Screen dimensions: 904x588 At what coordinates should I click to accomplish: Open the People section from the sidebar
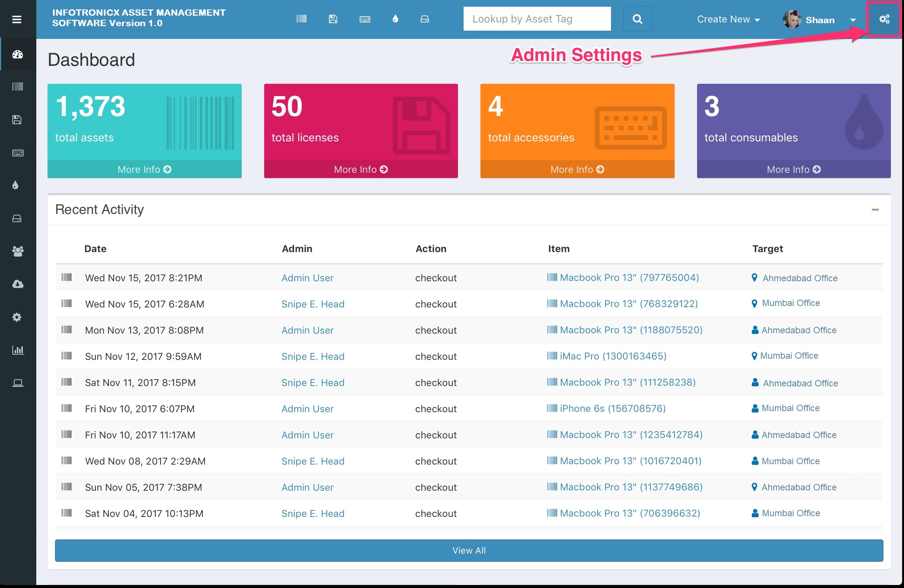coord(18,251)
